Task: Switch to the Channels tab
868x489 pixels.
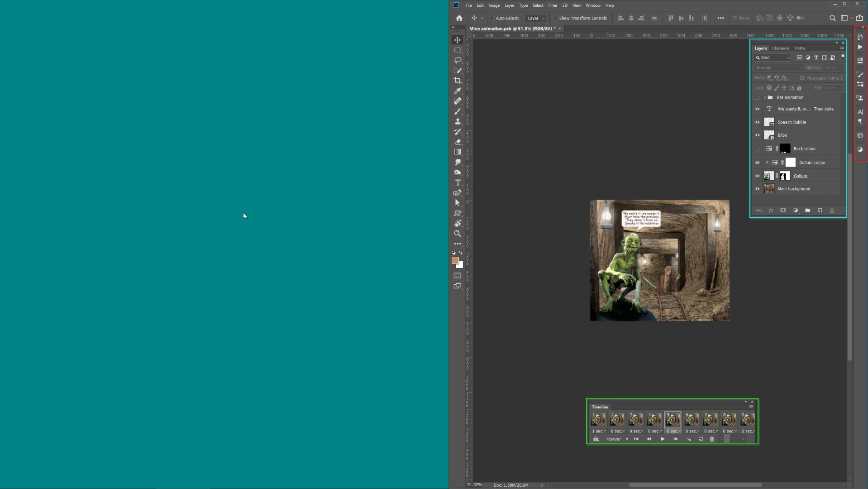Action: click(x=781, y=48)
